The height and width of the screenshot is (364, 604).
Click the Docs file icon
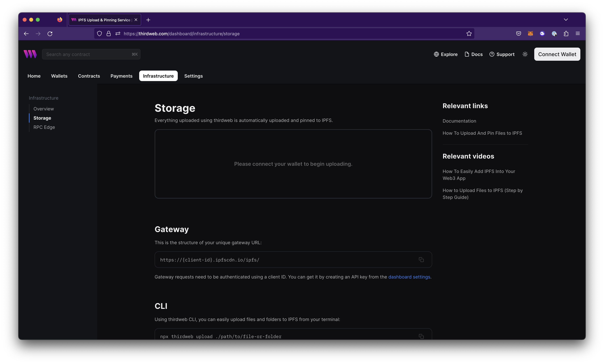tap(467, 54)
